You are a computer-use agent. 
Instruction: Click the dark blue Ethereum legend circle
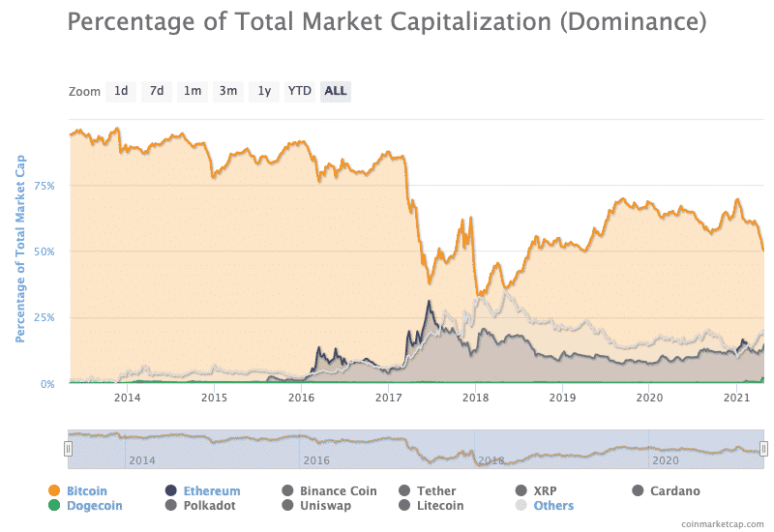pyautogui.click(x=171, y=491)
